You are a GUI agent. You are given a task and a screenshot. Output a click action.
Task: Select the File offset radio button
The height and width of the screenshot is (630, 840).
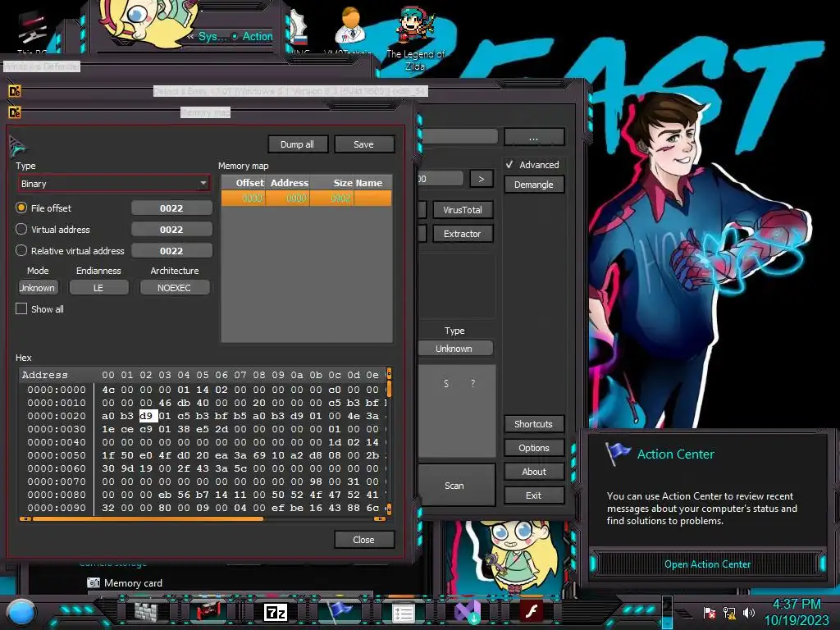tap(21, 208)
